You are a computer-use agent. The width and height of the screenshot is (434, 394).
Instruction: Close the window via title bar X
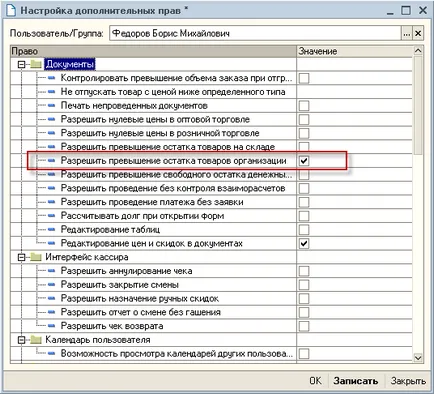point(423,10)
